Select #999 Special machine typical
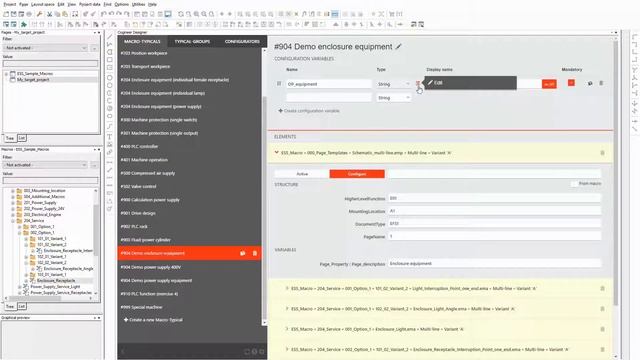640x360 pixels. pos(141,307)
